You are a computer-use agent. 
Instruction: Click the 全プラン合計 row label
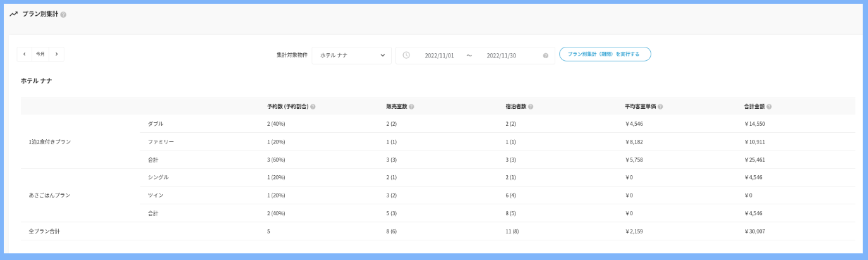point(44,232)
